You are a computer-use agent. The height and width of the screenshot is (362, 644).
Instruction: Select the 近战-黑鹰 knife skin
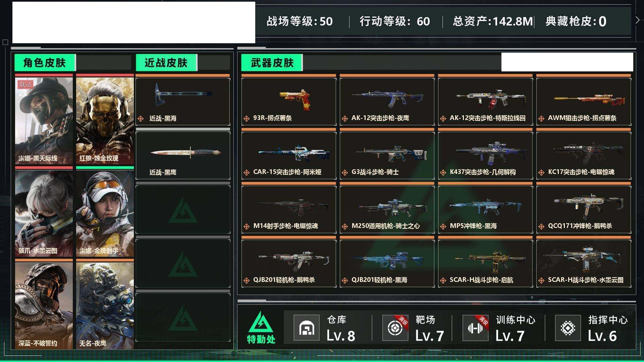[183, 156]
